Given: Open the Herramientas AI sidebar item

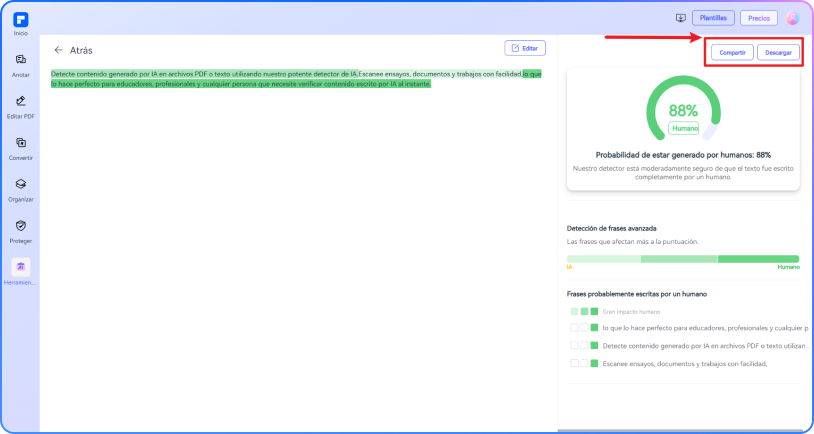Looking at the screenshot, I should pyautogui.click(x=21, y=272).
